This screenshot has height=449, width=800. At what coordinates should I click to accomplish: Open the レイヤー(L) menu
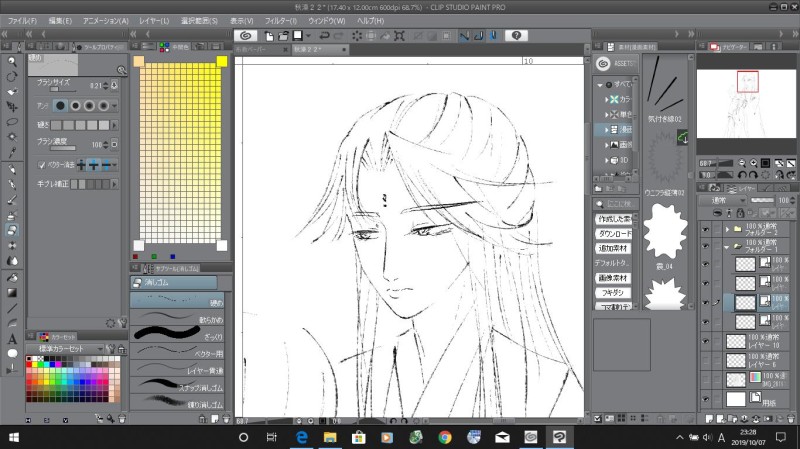153,20
